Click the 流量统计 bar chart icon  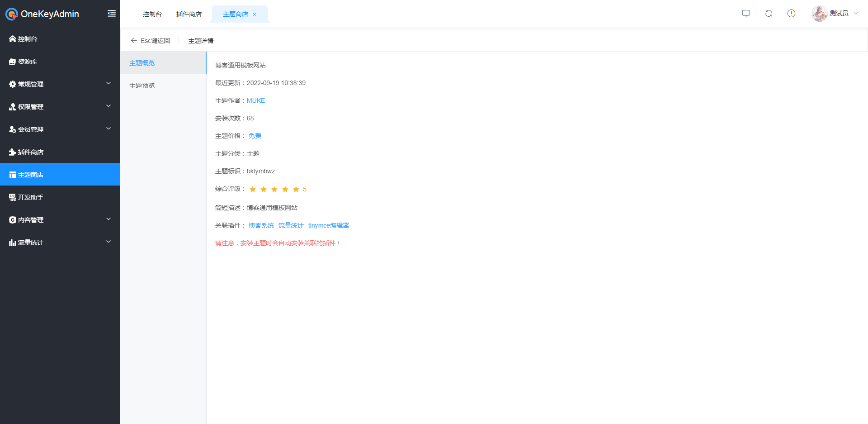click(13, 243)
